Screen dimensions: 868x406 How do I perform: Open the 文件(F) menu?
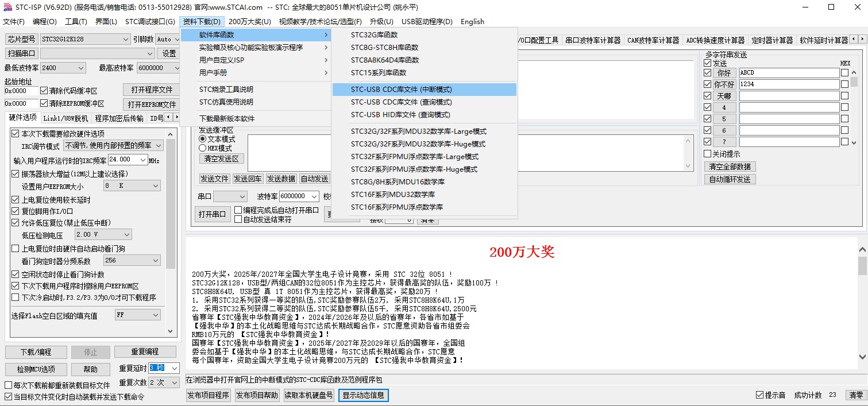(x=14, y=22)
